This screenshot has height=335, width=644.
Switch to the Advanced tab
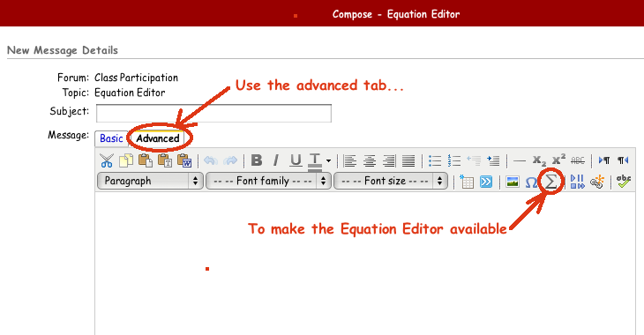click(158, 138)
